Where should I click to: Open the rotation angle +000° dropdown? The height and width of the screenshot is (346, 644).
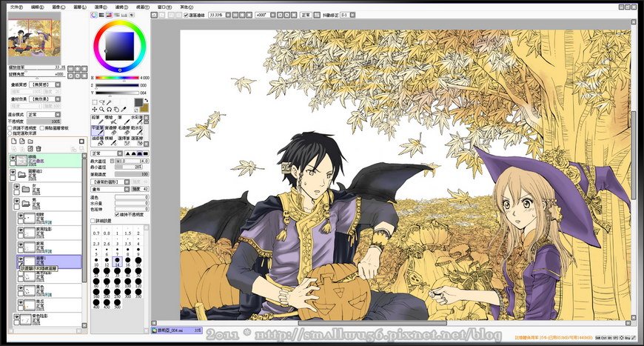coord(265,15)
